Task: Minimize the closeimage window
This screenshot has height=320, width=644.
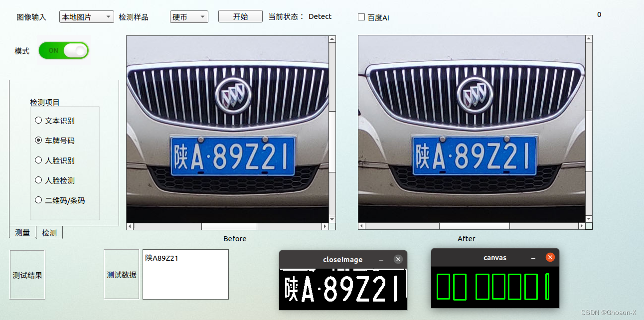Action: pos(381,260)
